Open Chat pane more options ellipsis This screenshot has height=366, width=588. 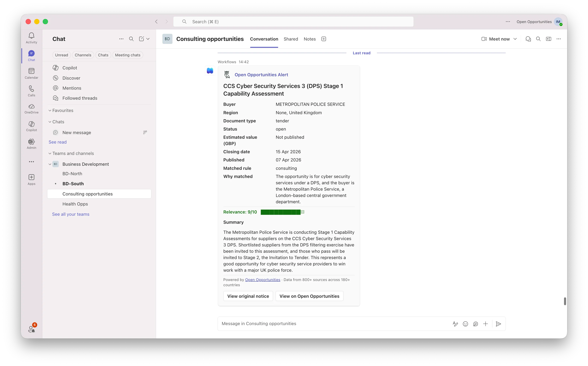click(x=121, y=39)
